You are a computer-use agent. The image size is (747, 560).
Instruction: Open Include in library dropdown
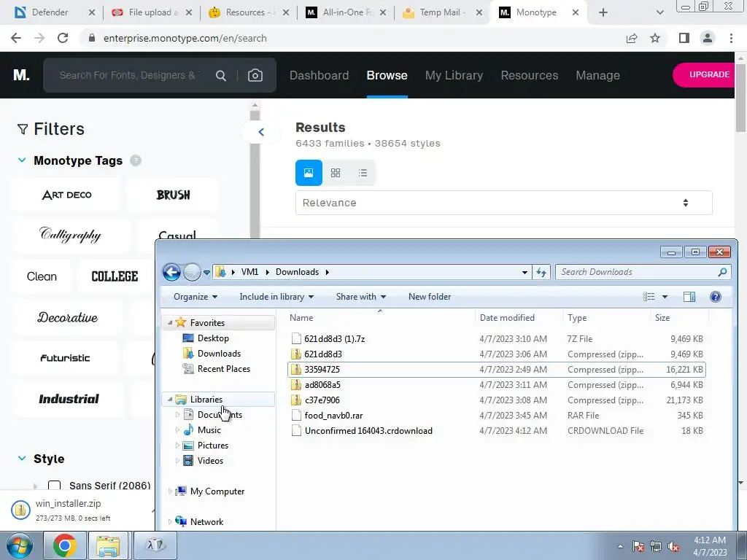pos(276,297)
